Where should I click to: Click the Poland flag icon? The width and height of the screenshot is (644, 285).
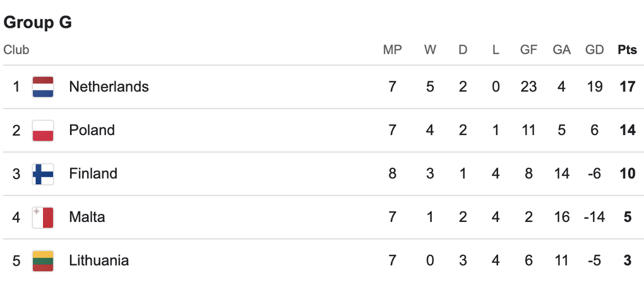43,131
